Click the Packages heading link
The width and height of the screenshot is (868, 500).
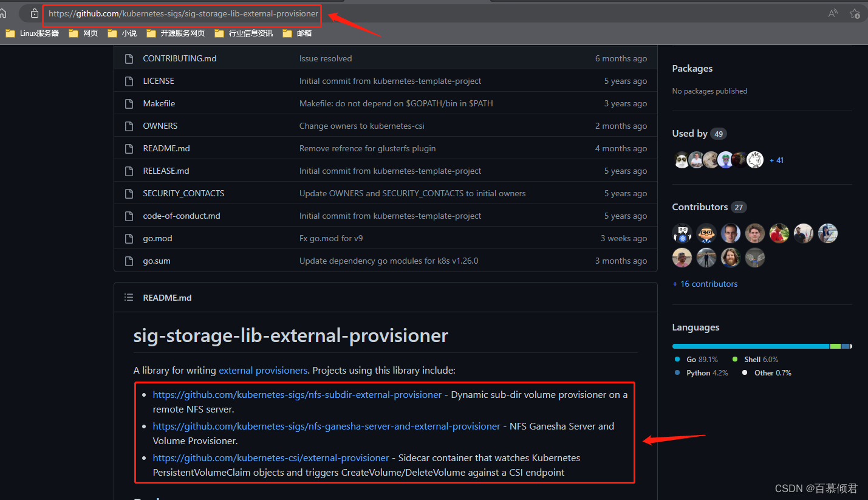(x=692, y=69)
